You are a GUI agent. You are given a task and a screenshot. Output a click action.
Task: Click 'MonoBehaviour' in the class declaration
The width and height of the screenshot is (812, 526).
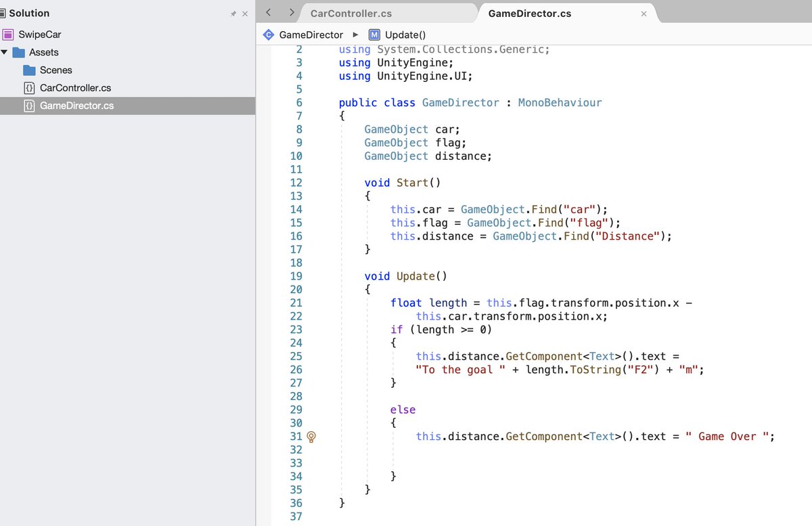pos(560,103)
